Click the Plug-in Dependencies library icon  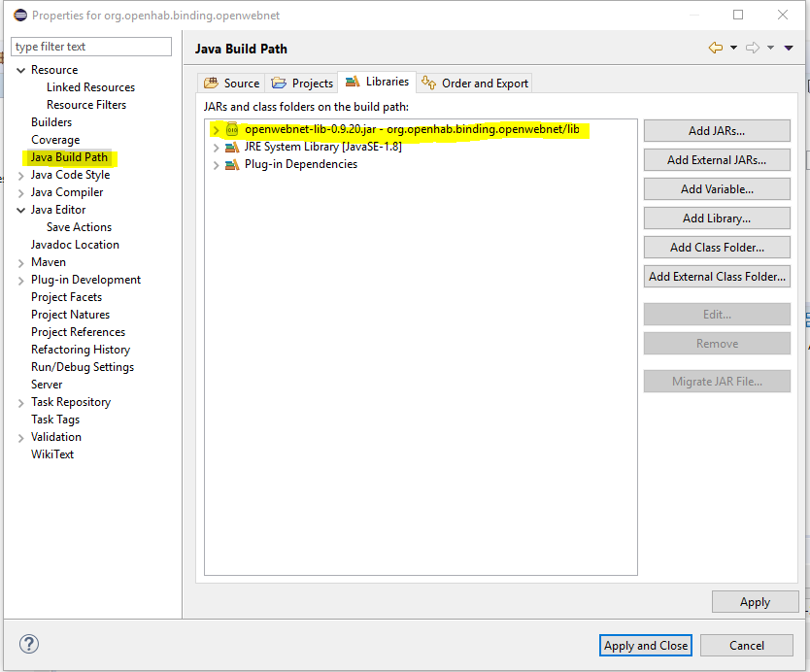point(231,164)
